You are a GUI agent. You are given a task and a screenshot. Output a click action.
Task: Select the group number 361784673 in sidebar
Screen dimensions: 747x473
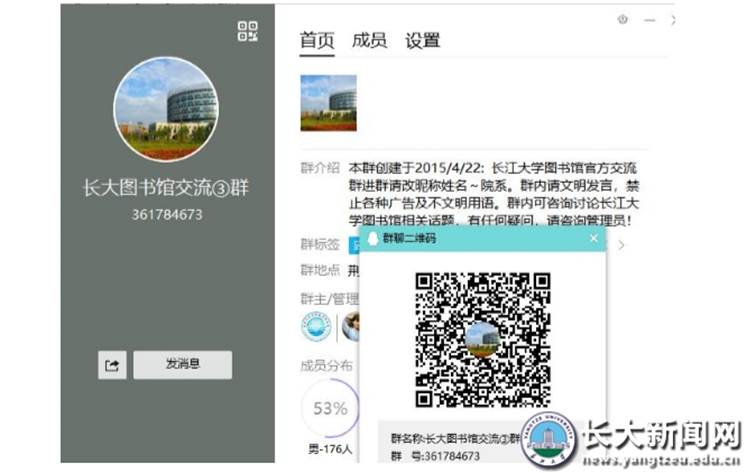[x=167, y=214]
